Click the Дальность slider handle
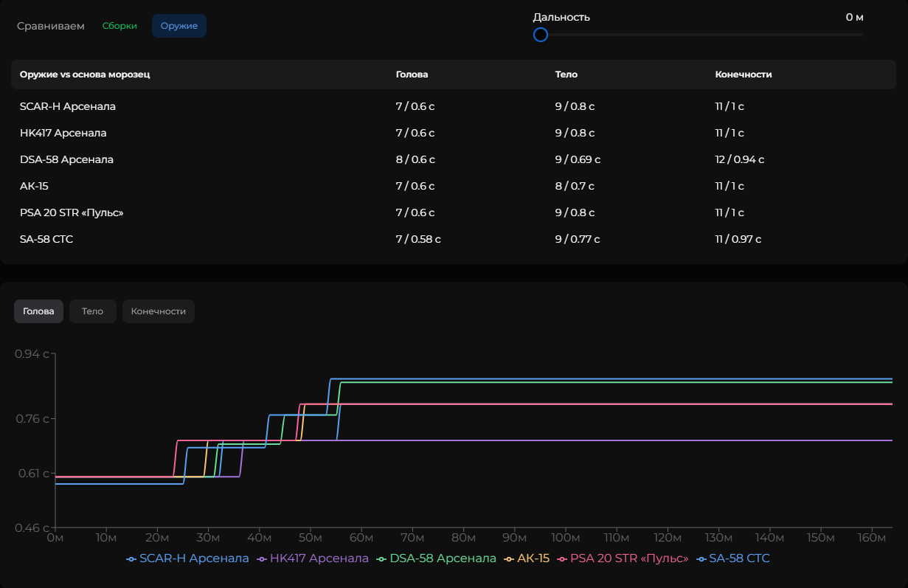 click(541, 35)
